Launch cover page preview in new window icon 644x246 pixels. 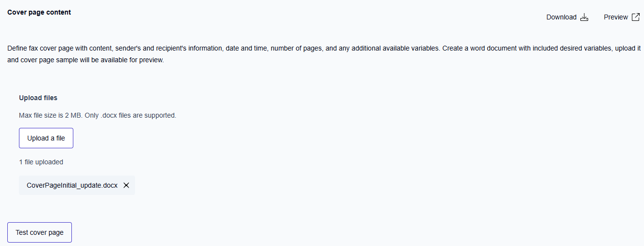click(x=636, y=17)
